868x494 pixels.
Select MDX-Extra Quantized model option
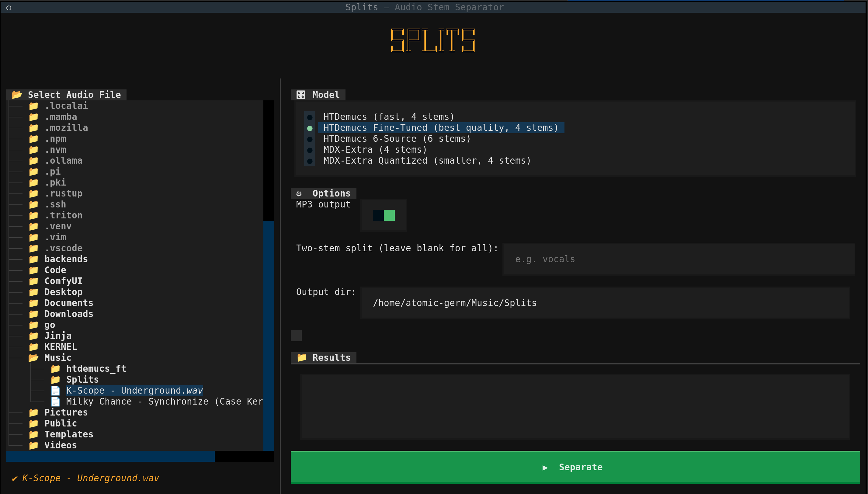(427, 161)
